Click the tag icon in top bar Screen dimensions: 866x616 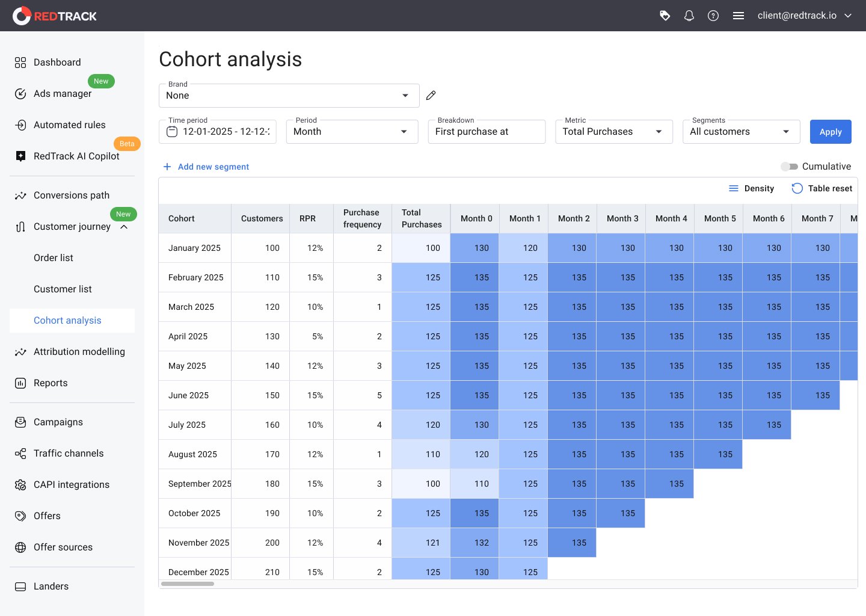pyautogui.click(x=665, y=16)
